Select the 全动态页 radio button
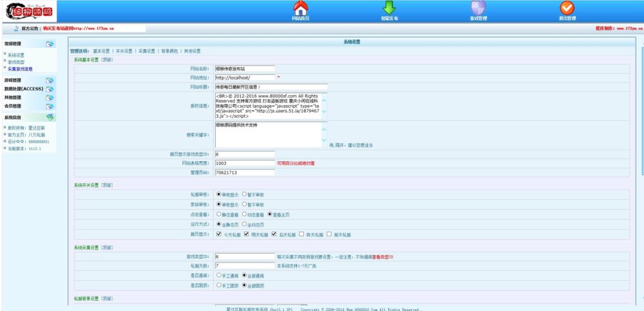 click(245, 224)
